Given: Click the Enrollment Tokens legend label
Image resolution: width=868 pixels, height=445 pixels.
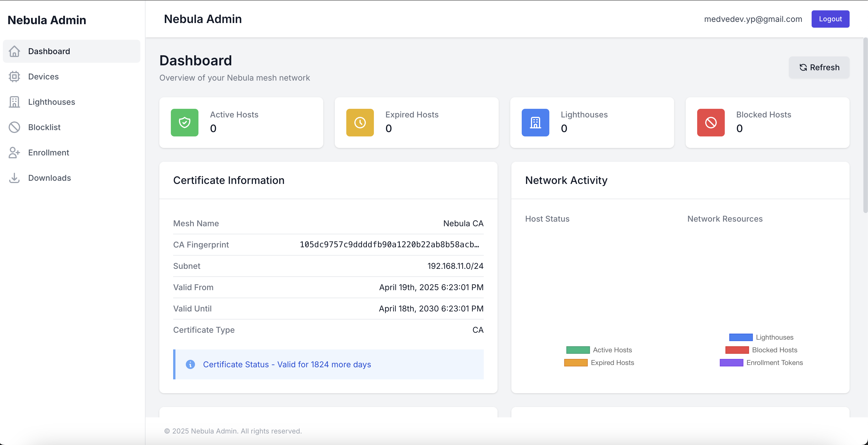Looking at the screenshot, I should [x=774, y=363].
